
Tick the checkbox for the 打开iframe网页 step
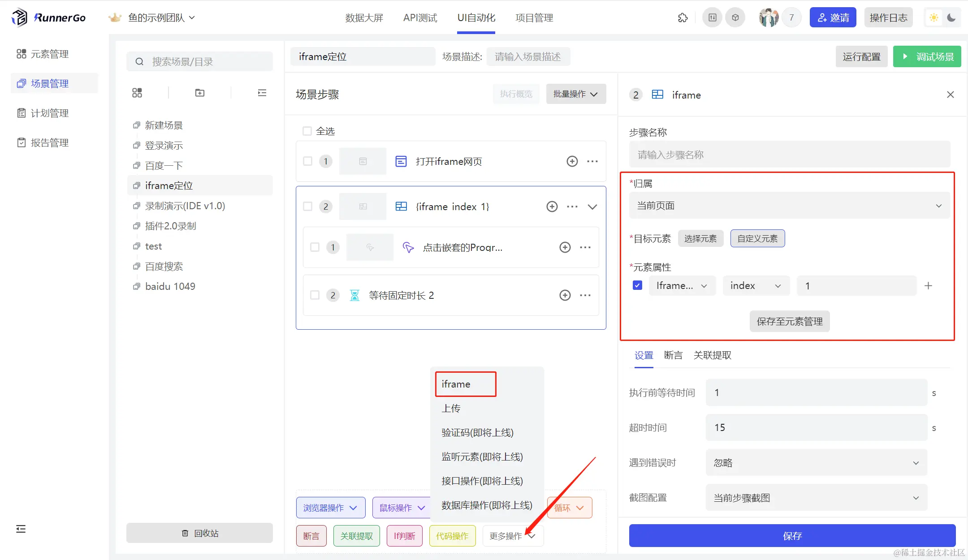pyautogui.click(x=308, y=161)
